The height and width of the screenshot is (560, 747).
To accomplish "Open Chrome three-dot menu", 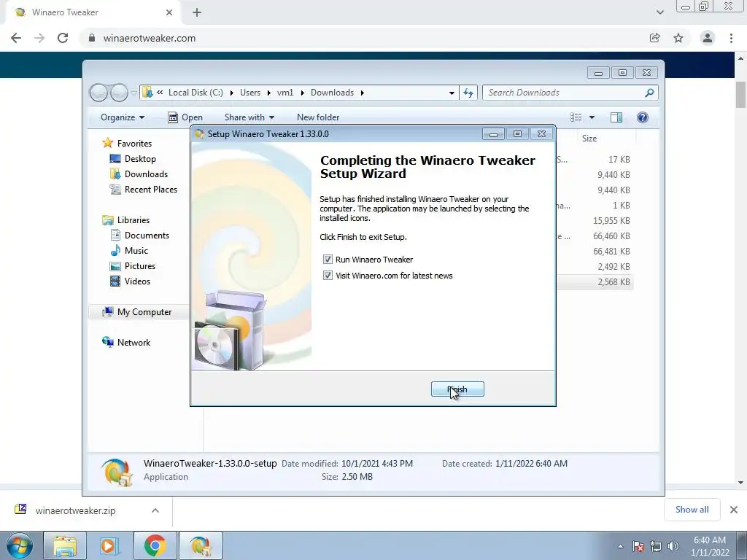I will 731,38.
